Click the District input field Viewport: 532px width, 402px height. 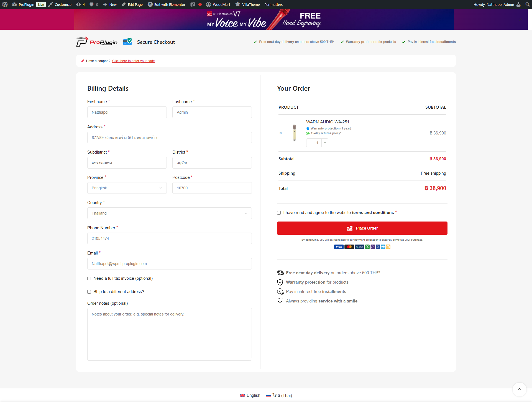click(212, 163)
